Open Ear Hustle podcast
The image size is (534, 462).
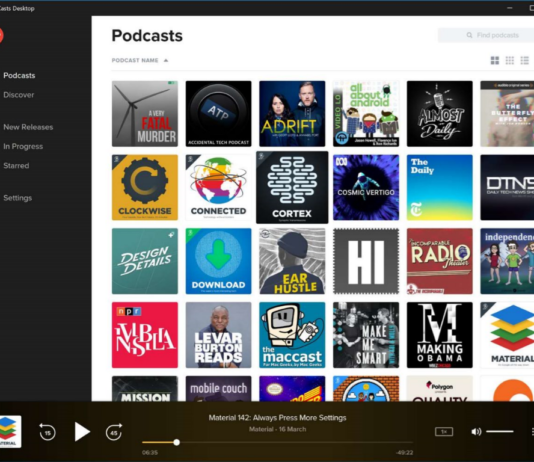(292, 261)
